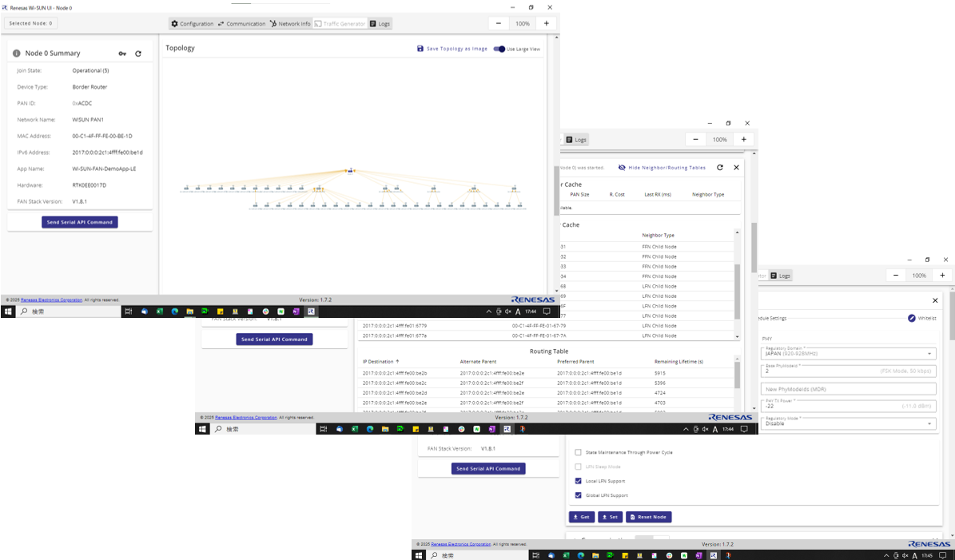Sort routing table by IP Destination
Image resolution: width=955 pixels, height=560 pixels.
tap(380, 362)
